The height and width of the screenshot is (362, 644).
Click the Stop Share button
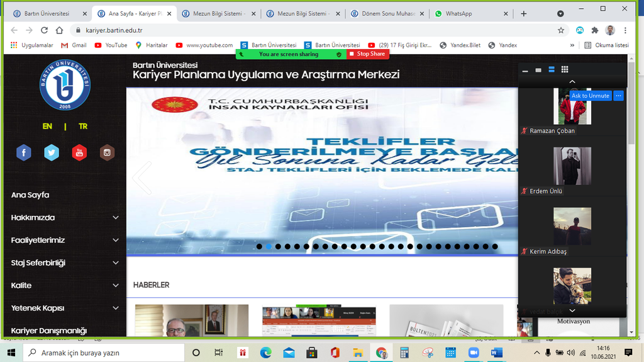pos(367,54)
